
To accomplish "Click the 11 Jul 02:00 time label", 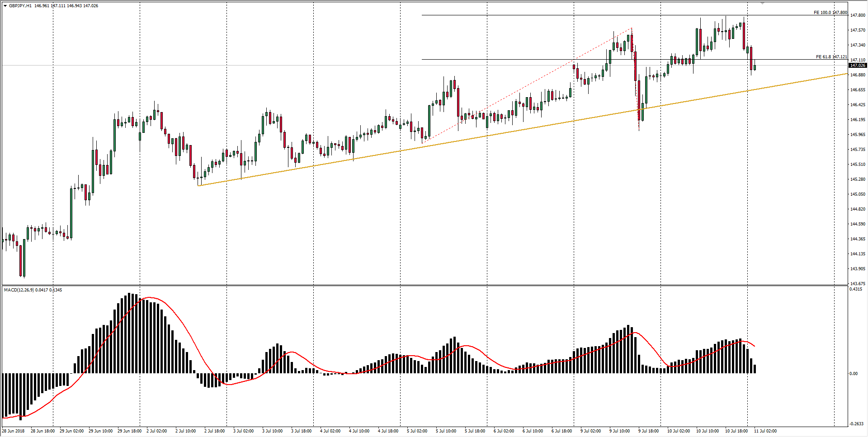I will [765, 431].
